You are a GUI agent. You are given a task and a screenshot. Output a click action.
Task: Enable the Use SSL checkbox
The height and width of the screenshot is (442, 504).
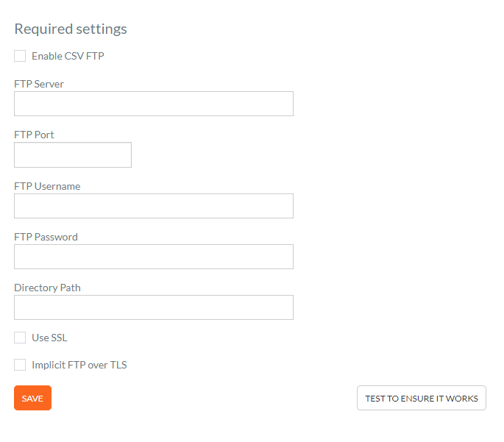(x=20, y=338)
